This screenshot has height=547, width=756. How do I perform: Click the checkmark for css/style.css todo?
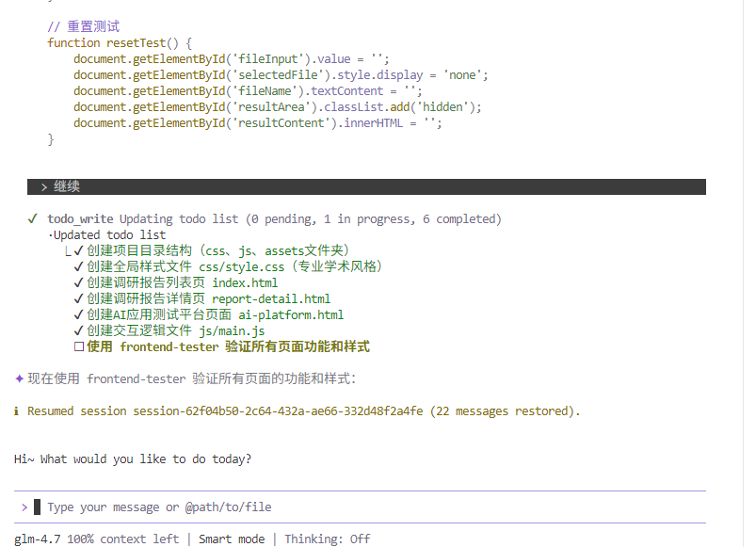pos(79,266)
